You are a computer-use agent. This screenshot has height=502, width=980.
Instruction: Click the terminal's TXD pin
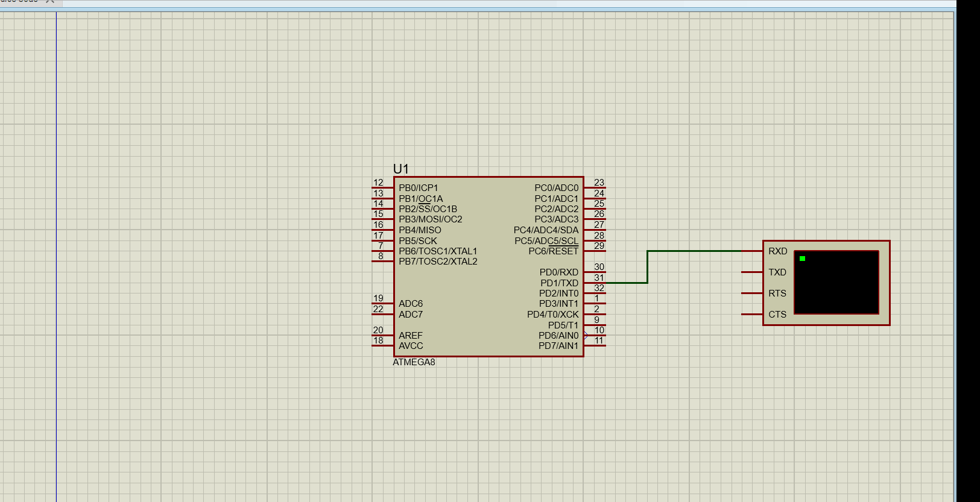752,272
